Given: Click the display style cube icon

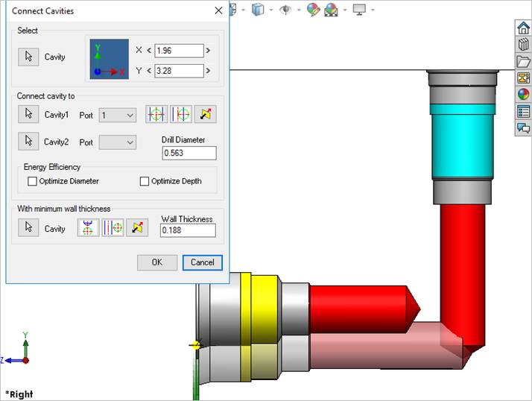Looking at the screenshot, I should pyautogui.click(x=258, y=10).
